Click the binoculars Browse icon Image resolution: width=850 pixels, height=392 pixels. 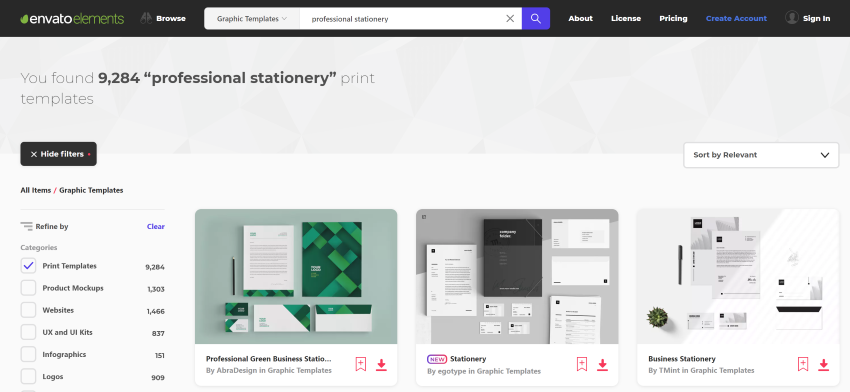146,18
